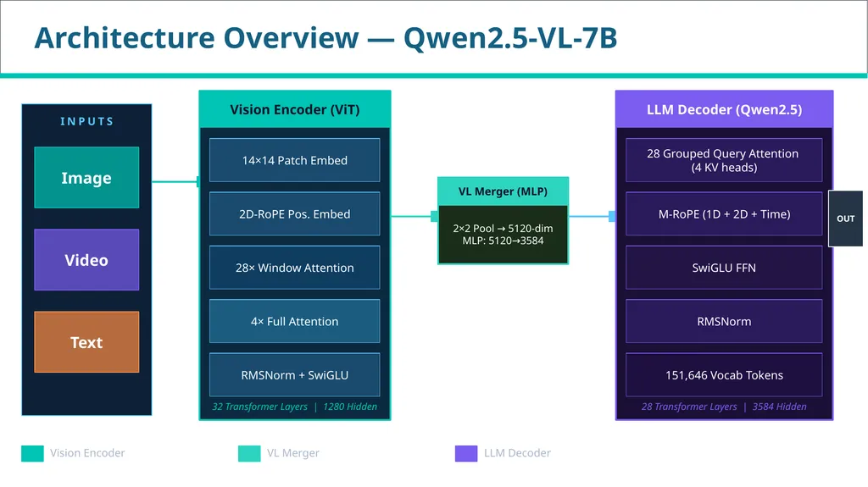Click the Text input box
The height and width of the screenshot is (487, 868).
(86, 342)
